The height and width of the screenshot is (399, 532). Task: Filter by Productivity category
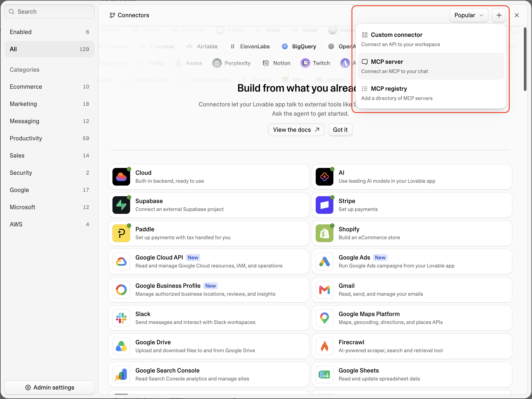coord(49,138)
